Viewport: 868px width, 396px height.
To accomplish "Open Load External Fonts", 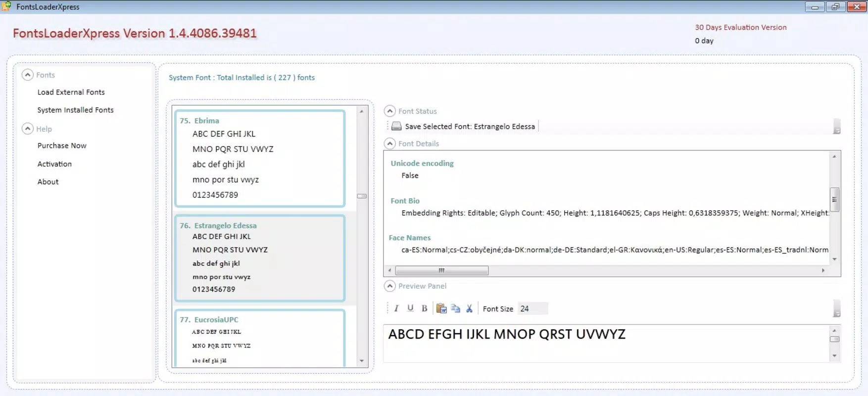I will coord(71,92).
